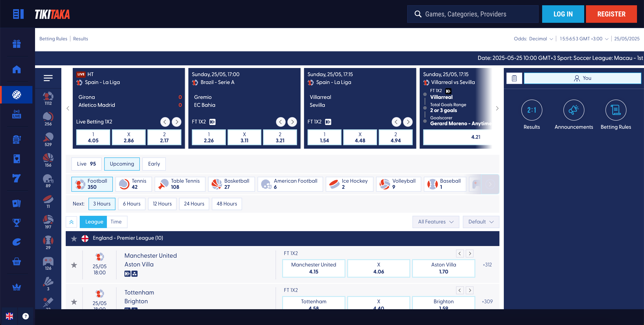
Task: Click the hamburger menu in the sports list
Action: 48,78
